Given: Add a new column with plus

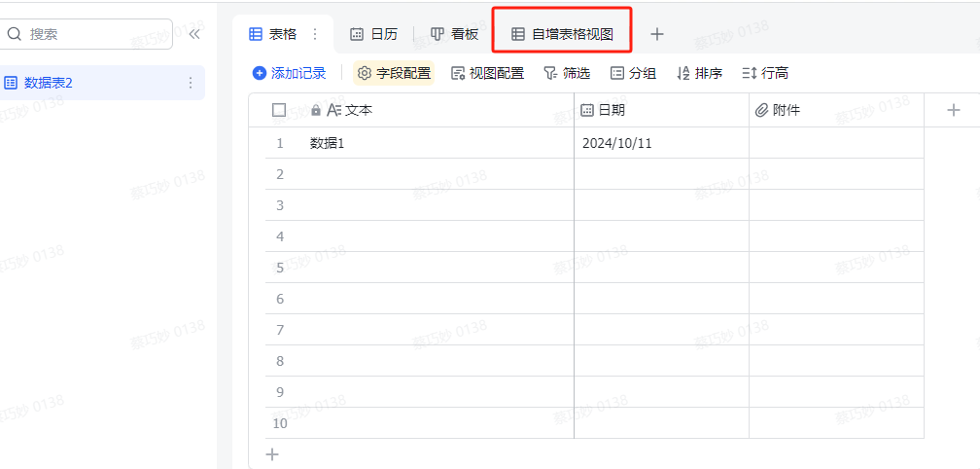Looking at the screenshot, I should click(x=953, y=110).
